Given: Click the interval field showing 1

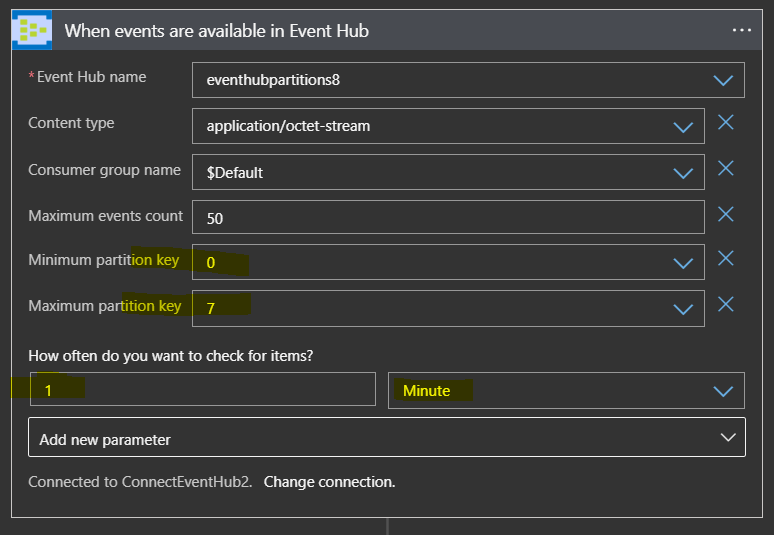Looking at the screenshot, I should (203, 389).
